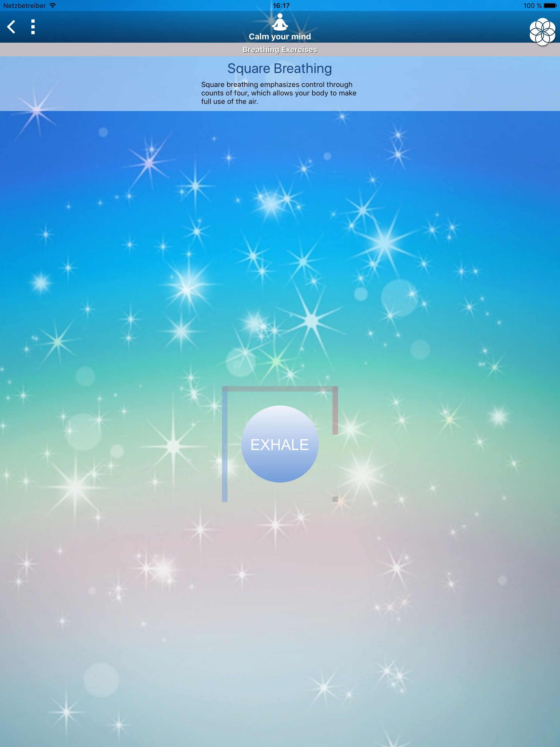Image resolution: width=560 pixels, height=747 pixels.
Task: Tap the Wi-Fi status icon
Action: click(x=53, y=5)
